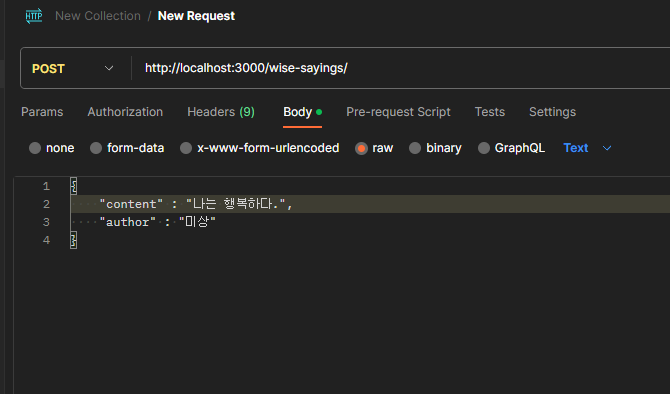Image resolution: width=670 pixels, height=394 pixels.
Task: Open the Text format dropdown
Action: (x=587, y=148)
